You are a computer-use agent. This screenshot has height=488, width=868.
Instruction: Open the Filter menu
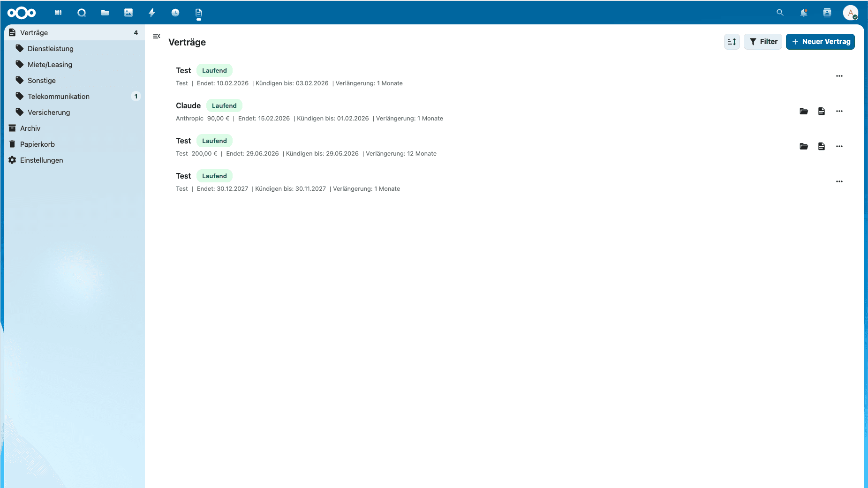point(763,42)
